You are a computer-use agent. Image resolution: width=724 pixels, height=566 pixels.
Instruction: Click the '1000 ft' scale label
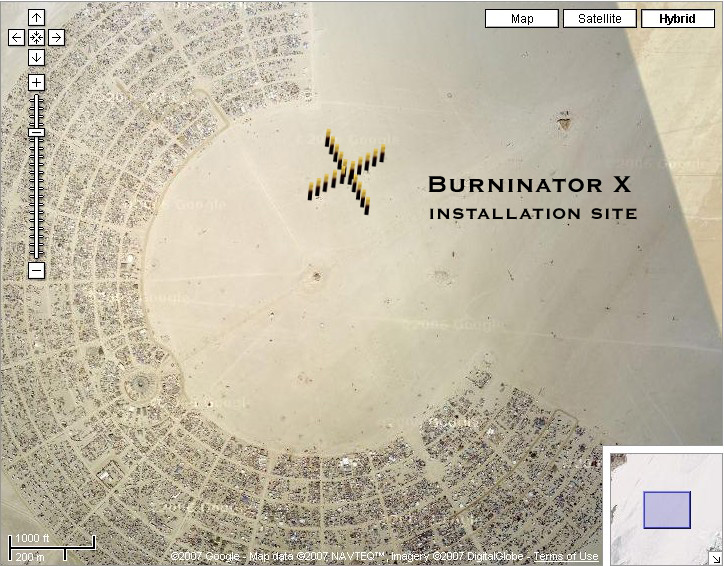[32, 538]
